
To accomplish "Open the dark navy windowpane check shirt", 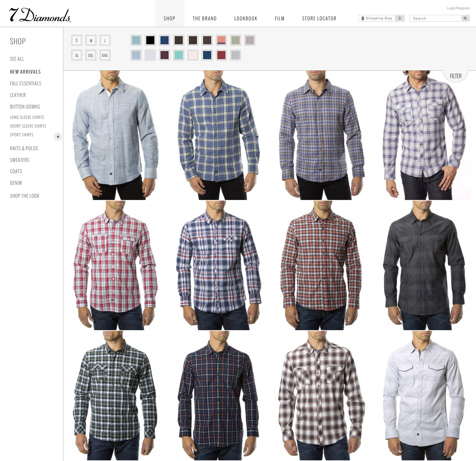I will [x=218, y=395].
